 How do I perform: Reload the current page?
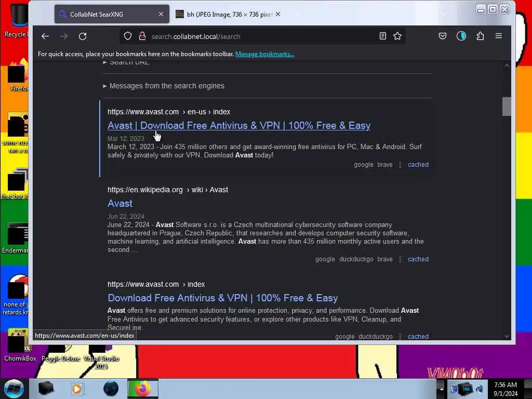83,36
